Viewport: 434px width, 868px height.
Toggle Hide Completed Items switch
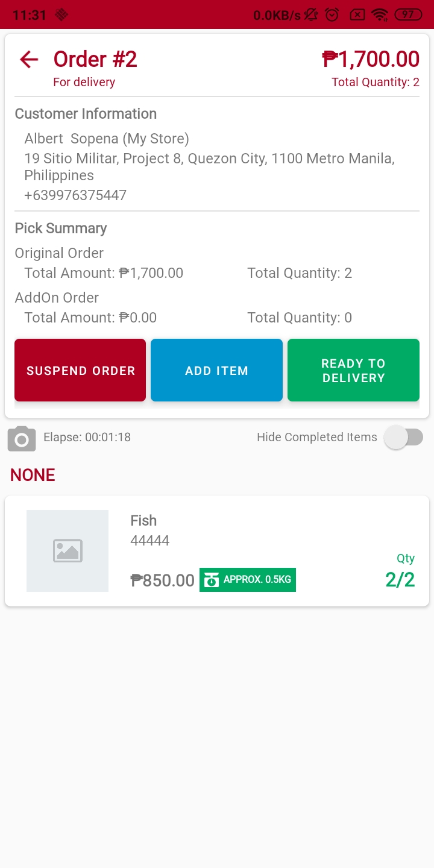point(404,438)
